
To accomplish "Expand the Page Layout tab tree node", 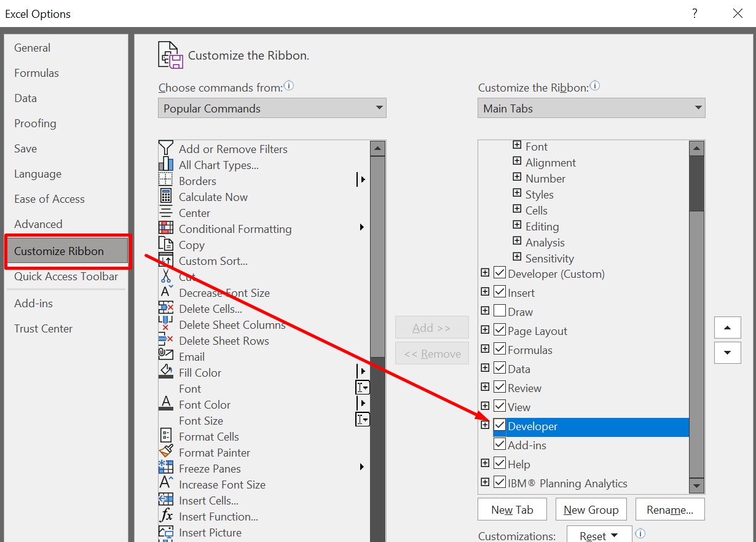I will click(x=485, y=331).
